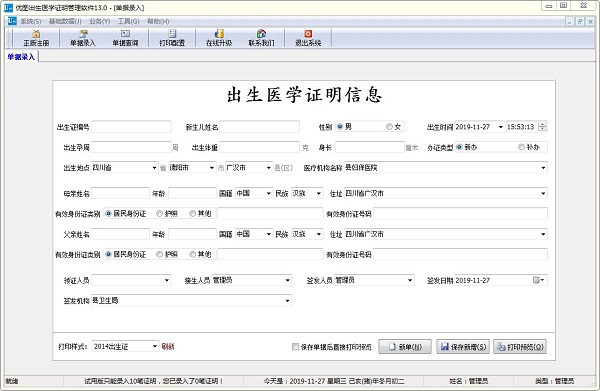This screenshot has height=391, width=600.
Task: Click the 在线升级 toolbar icon
Action: coord(219,38)
